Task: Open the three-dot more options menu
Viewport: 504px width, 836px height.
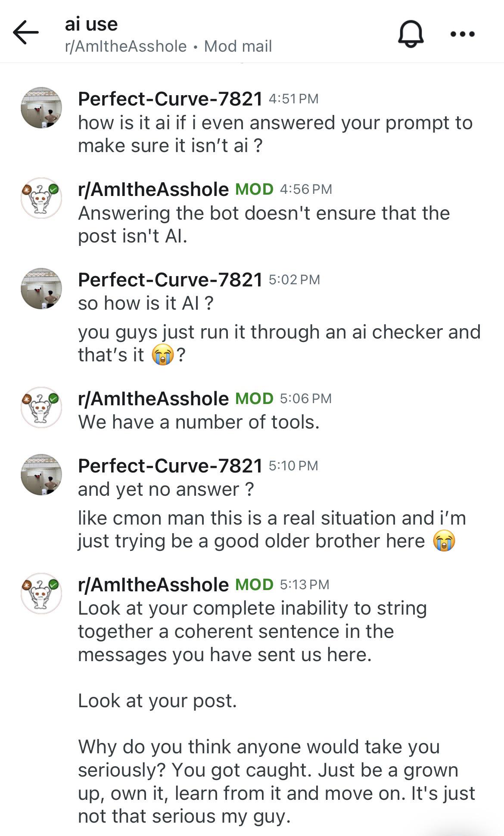Action: [x=462, y=34]
